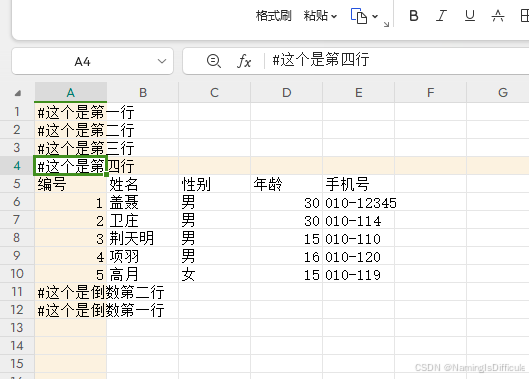Click the 编号 header cell
This screenshot has height=379, width=529.
click(x=71, y=184)
